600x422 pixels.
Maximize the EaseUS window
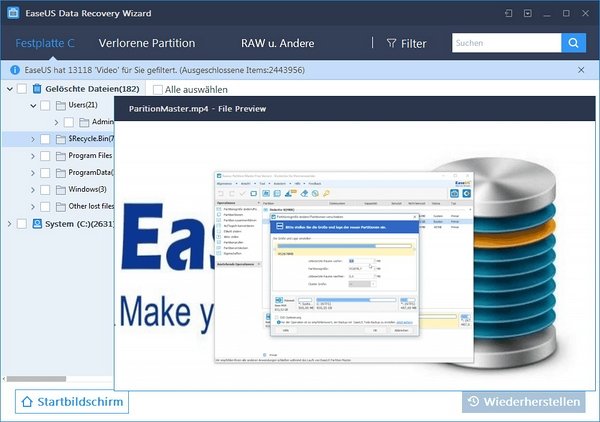[566, 13]
